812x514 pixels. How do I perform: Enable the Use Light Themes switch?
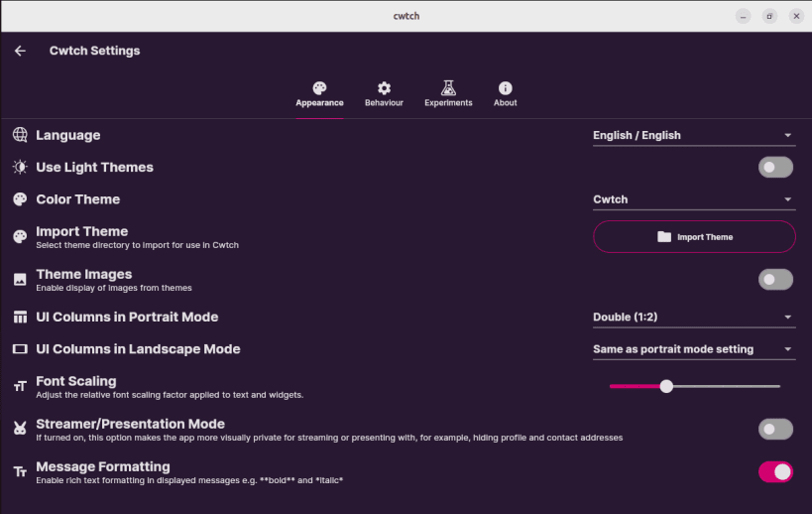(775, 168)
